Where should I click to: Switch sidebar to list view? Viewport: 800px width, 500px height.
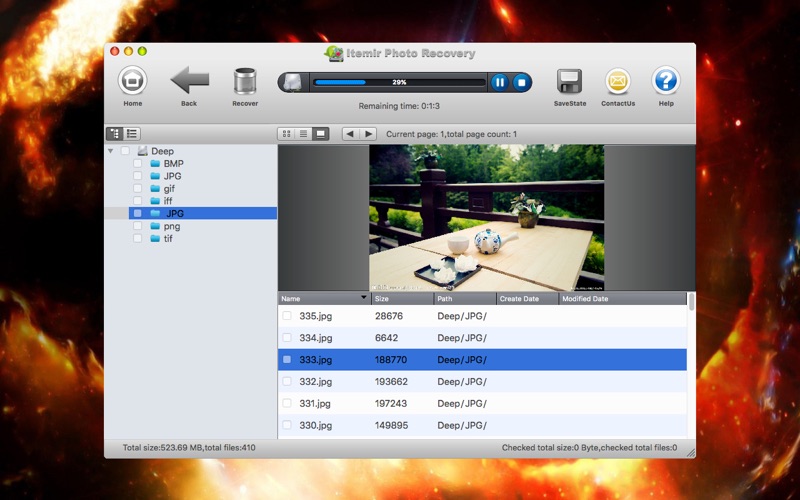pos(132,134)
